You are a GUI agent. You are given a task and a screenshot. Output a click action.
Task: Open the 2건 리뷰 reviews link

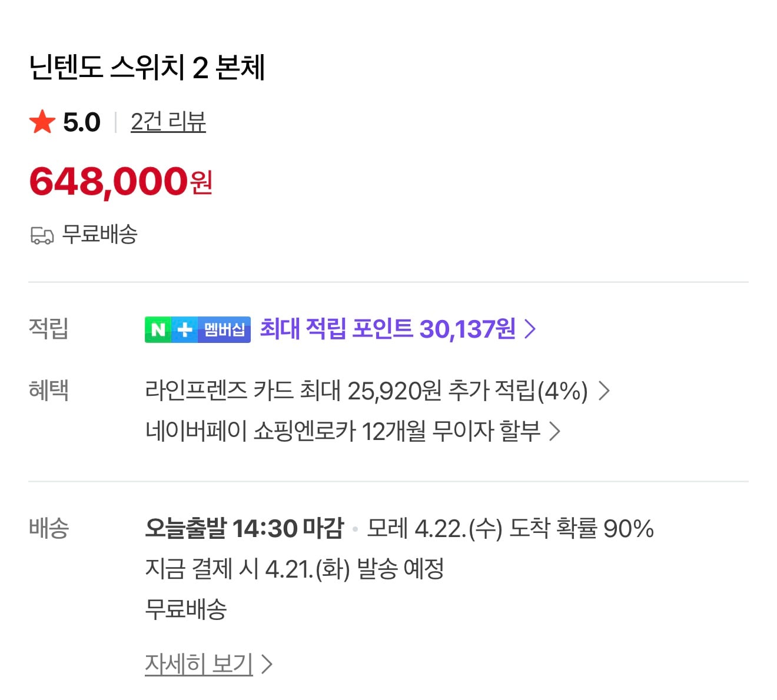[168, 122]
